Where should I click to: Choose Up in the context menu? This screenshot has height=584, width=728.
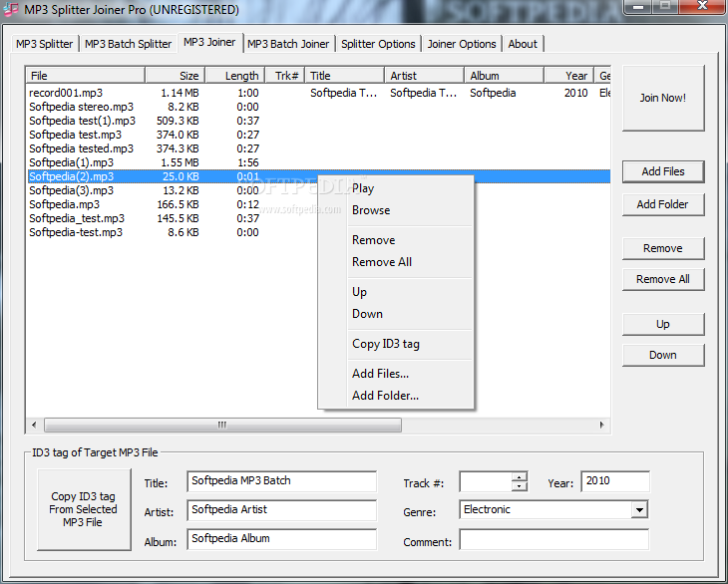tap(396, 292)
